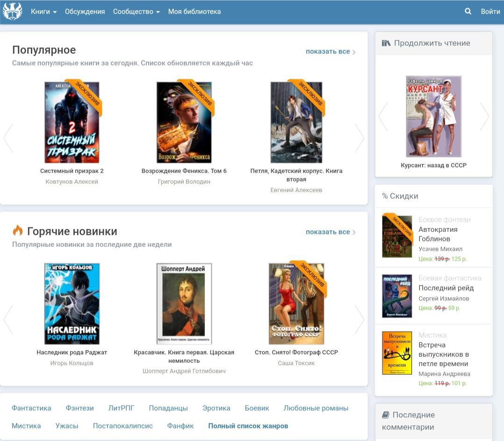Open discounted book Последний рейд

pos(446,288)
